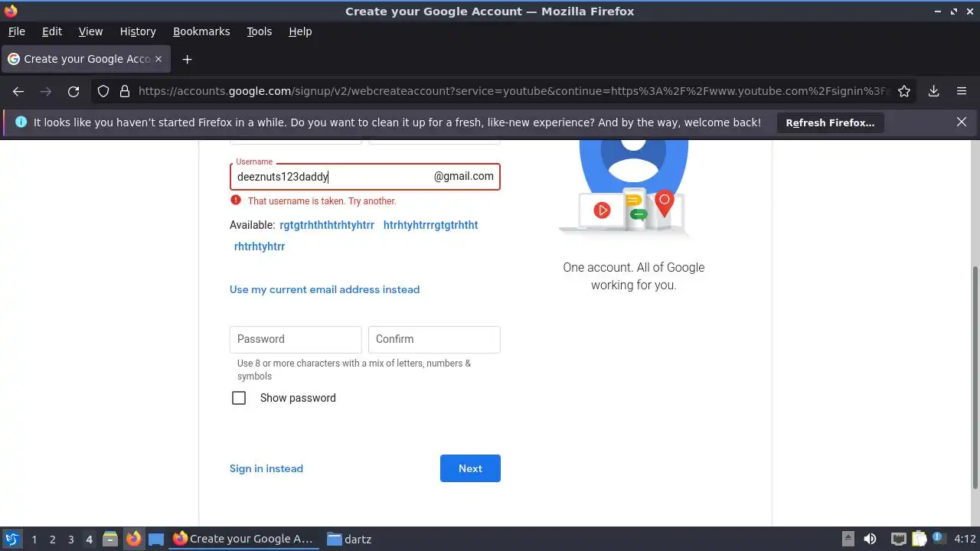Viewport: 980px width, 551px height.
Task: Click the Confirm password field
Action: click(x=434, y=339)
